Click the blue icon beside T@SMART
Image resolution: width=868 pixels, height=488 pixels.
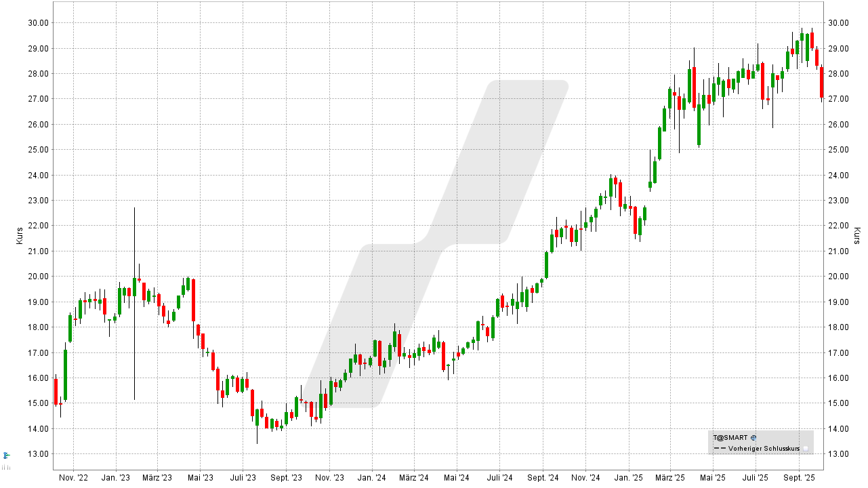tap(753, 438)
